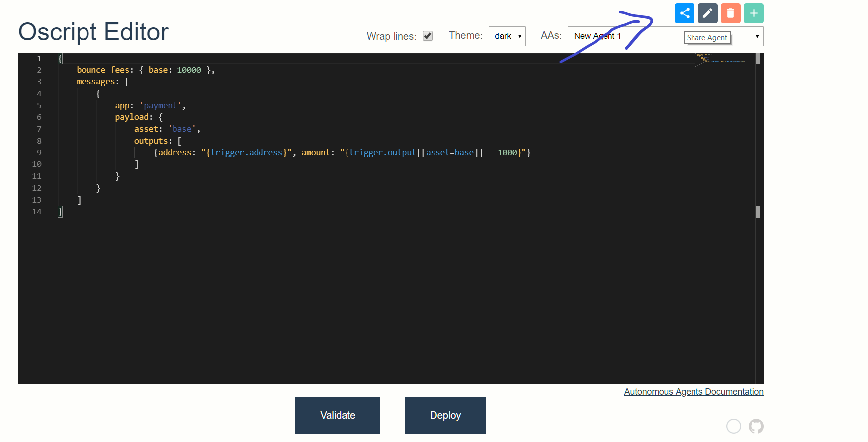
Task: Click the string 'payment' in the code
Action: [x=161, y=106]
